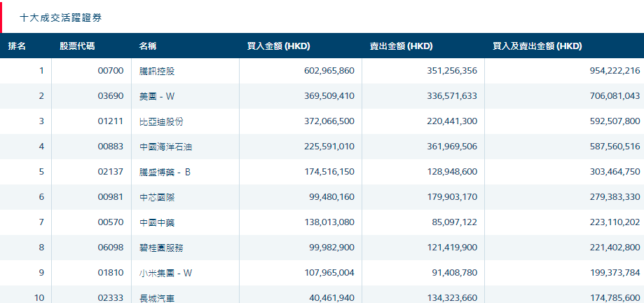Click the 賣出金額 (HKD) column header
Image resolution: width=644 pixels, height=303 pixels.
(402, 46)
